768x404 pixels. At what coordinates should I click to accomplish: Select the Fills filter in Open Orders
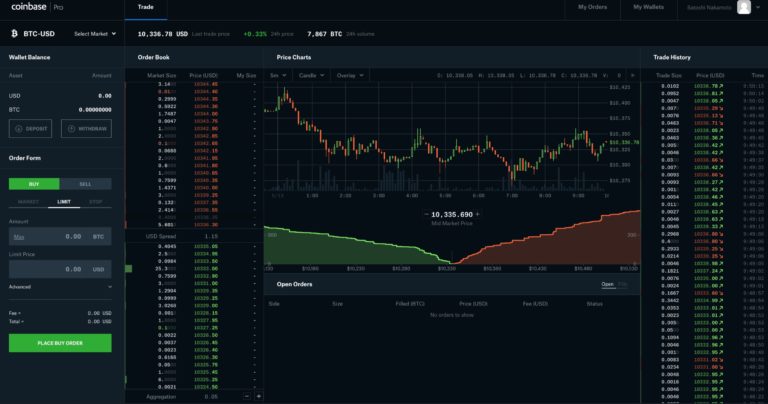(x=623, y=284)
